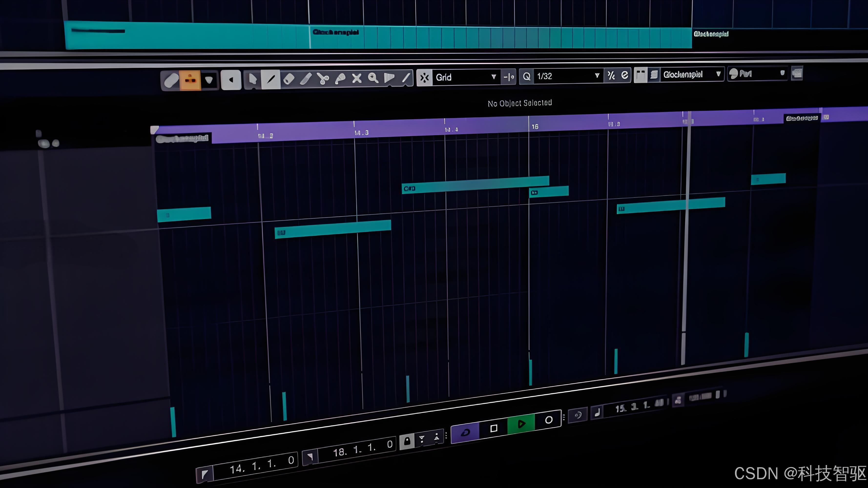This screenshot has height=488, width=868.
Task: Click the Quantize Q icon
Action: pyautogui.click(x=527, y=76)
